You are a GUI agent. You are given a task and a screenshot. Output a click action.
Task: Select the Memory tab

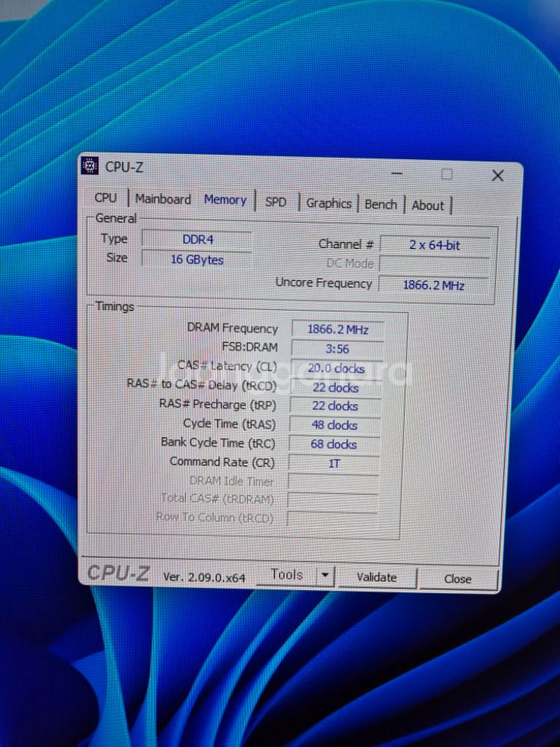(x=225, y=200)
